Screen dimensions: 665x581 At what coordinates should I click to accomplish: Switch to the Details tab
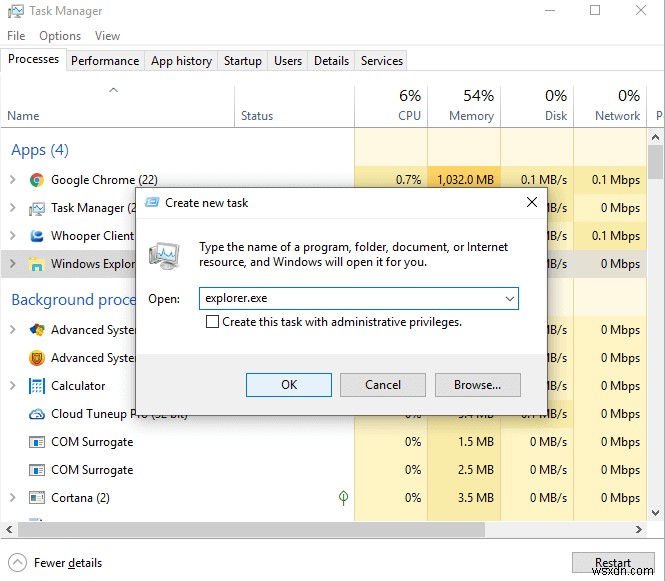331,61
